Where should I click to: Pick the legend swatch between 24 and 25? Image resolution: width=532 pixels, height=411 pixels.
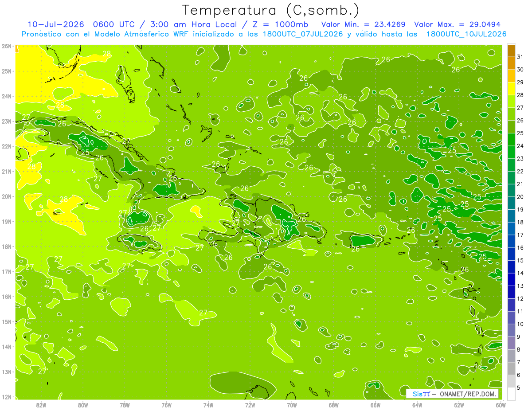pos(511,140)
